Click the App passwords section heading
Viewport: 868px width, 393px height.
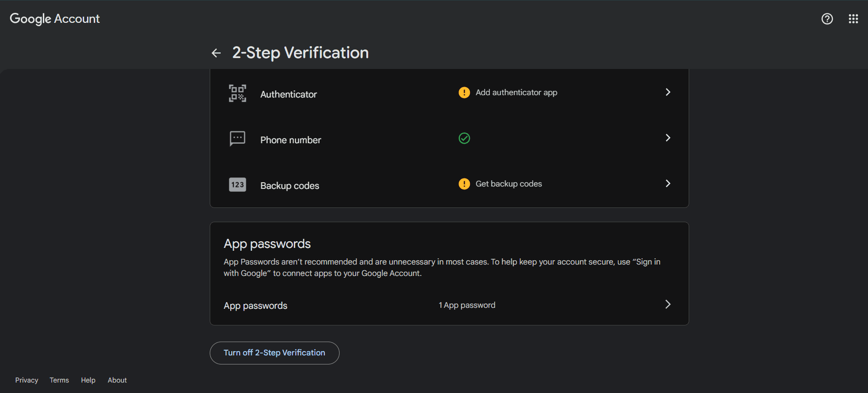[x=267, y=244]
